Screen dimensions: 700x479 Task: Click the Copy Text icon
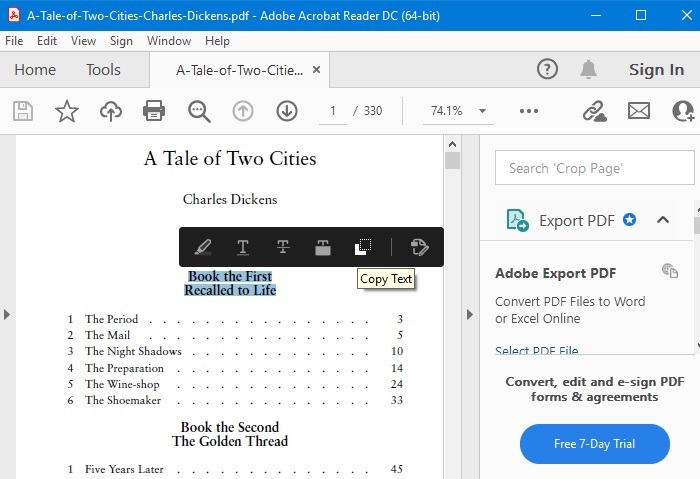(363, 247)
